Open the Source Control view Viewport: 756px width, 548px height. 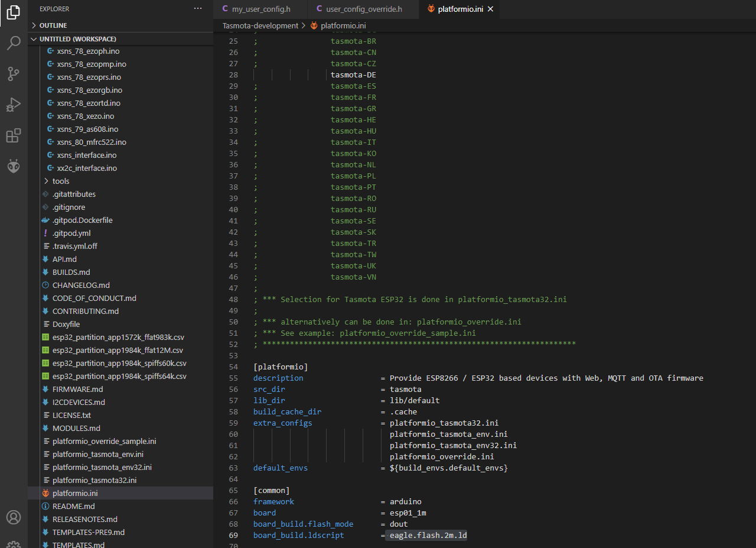click(x=14, y=74)
